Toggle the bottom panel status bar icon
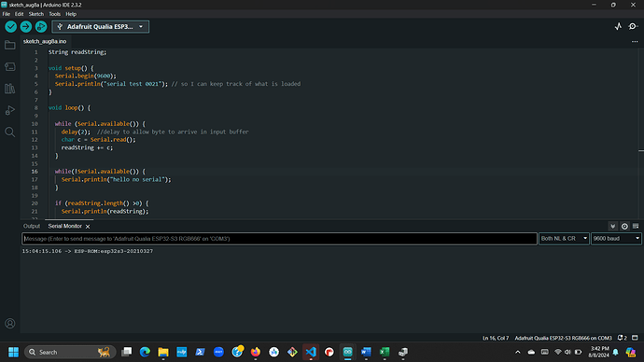The width and height of the screenshot is (644, 362). tap(635, 338)
